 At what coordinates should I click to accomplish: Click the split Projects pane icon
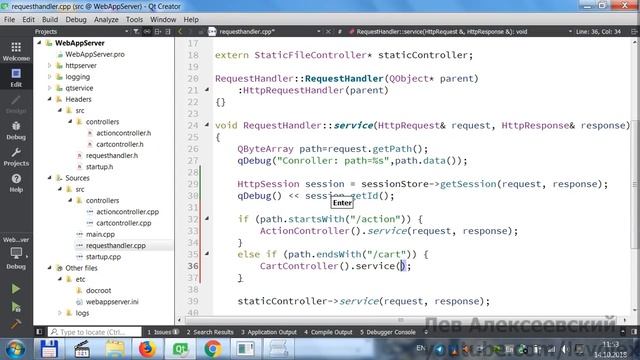tap(158, 31)
